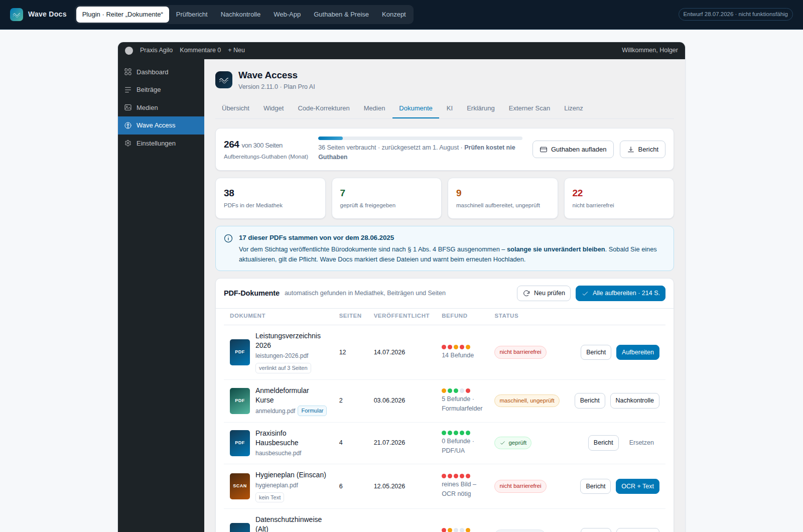Open the Code-Korrekturen tab
This screenshot has width=803, height=532.
(x=324, y=108)
